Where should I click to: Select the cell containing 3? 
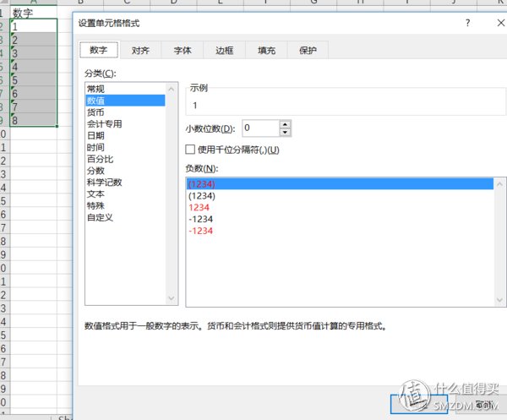34,52
